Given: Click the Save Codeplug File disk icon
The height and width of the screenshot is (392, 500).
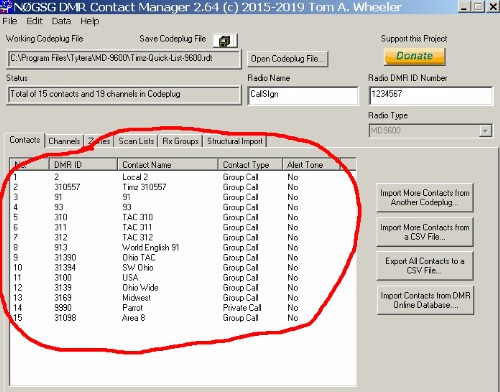Looking at the screenshot, I should tap(225, 41).
